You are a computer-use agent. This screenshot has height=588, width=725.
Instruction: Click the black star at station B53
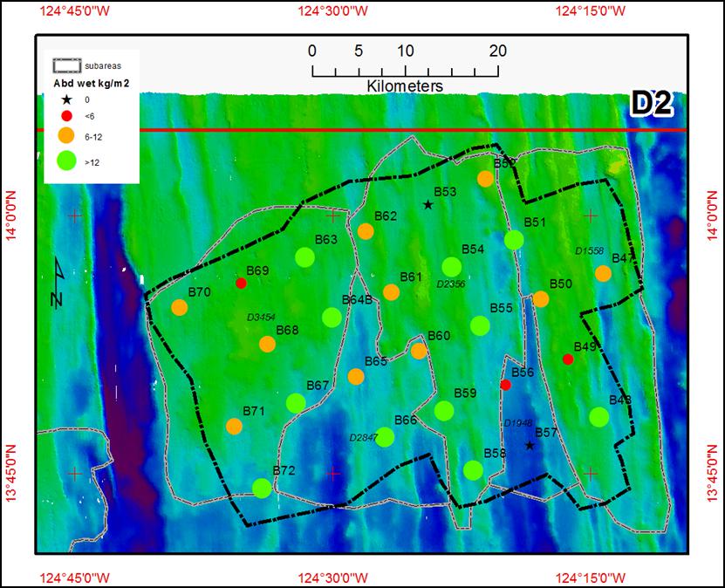tap(427, 205)
